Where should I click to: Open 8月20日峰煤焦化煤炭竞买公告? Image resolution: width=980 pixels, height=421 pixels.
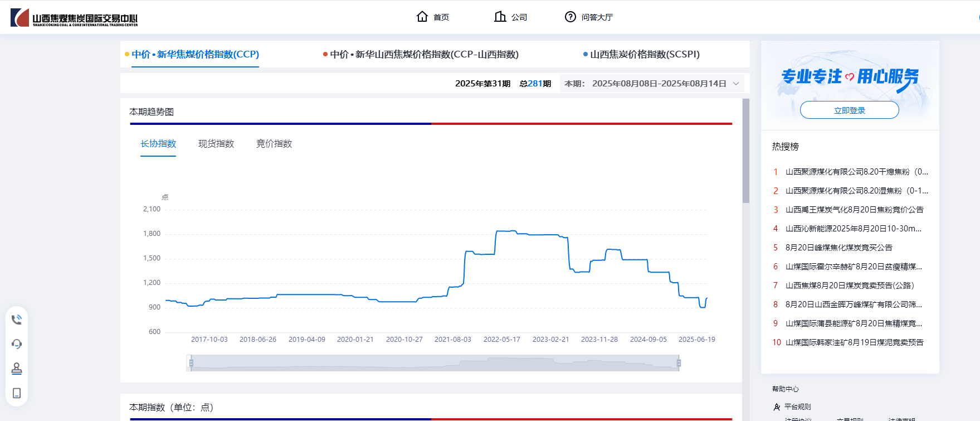(838, 248)
